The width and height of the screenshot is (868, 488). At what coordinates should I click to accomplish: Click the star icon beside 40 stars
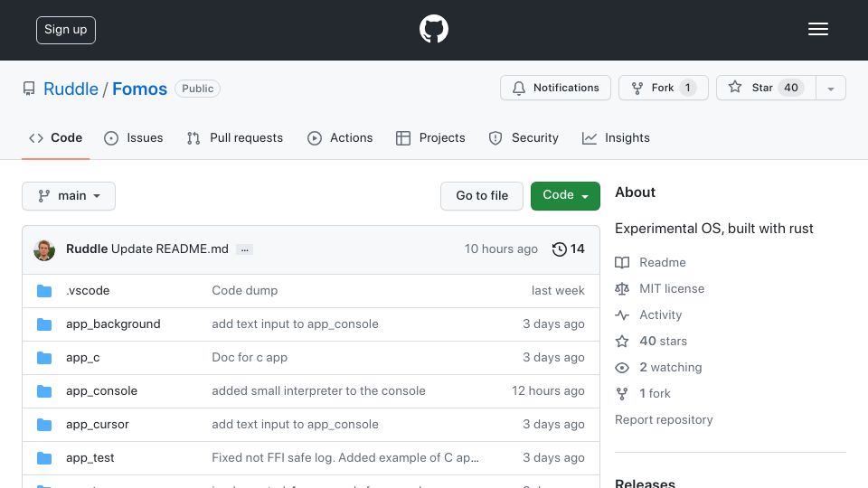tap(622, 342)
